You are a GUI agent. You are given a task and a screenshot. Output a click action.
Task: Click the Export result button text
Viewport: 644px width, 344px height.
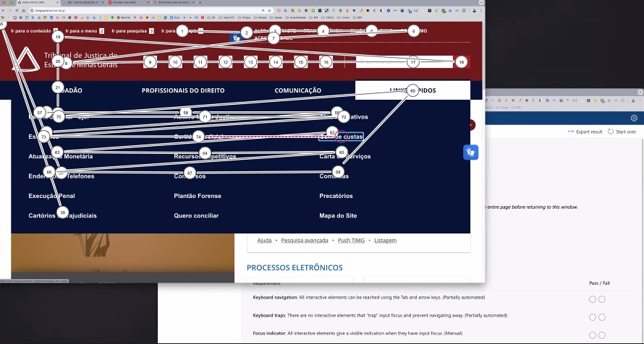pyautogui.click(x=589, y=132)
